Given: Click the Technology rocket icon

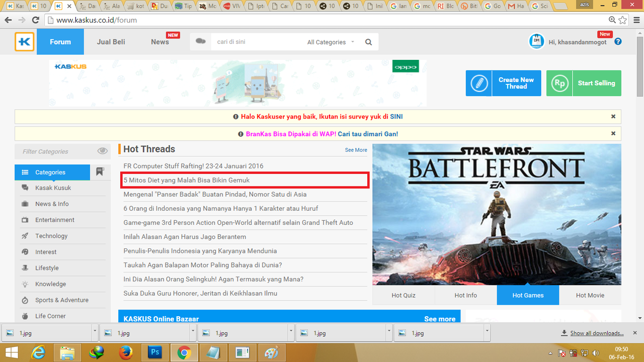Looking at the screenshot, I should (x=25, y=236).
